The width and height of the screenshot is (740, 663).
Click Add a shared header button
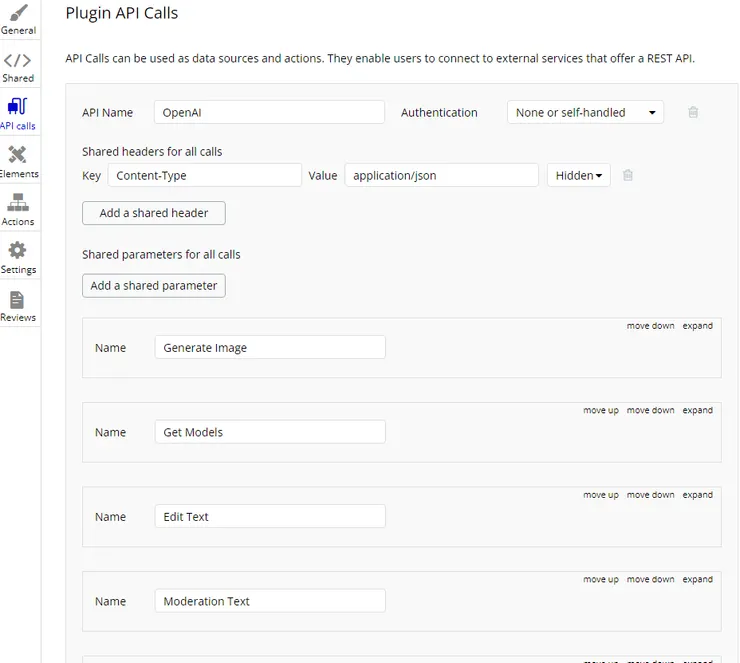(x=154, y=213)
